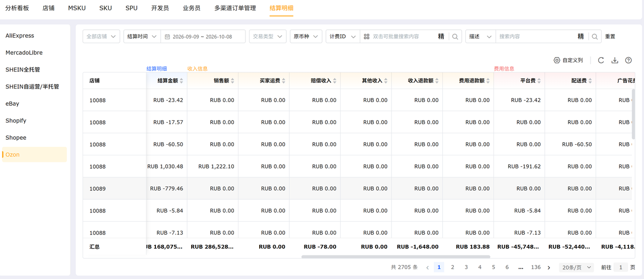Viewport: 644px width, 279px height.
Task: Switch to the MSKU tab
Action: tap(77, 8)
